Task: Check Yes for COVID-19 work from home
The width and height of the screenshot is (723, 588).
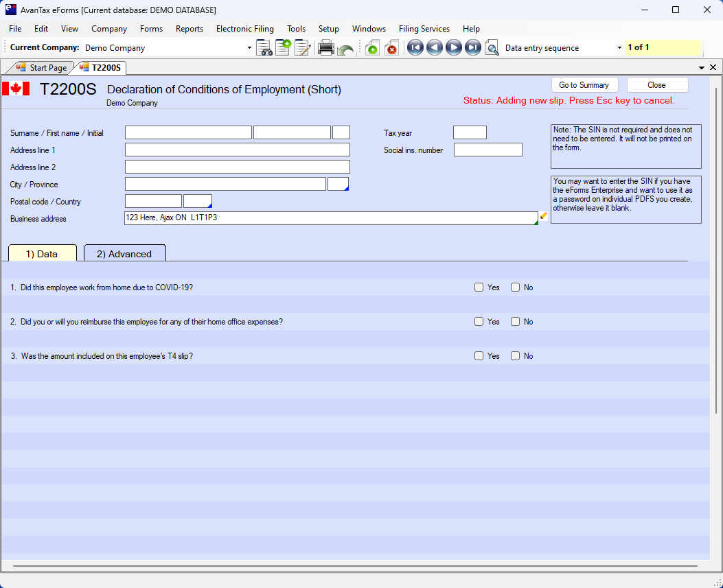Action: coord(479,287)
